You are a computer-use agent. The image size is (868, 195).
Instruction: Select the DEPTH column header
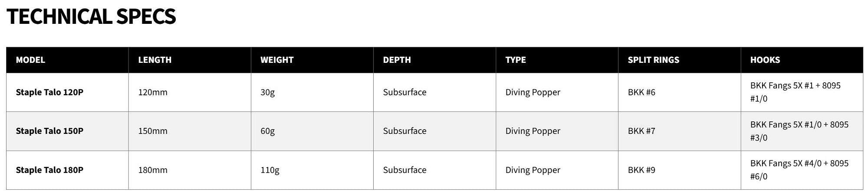click(397, 60)
